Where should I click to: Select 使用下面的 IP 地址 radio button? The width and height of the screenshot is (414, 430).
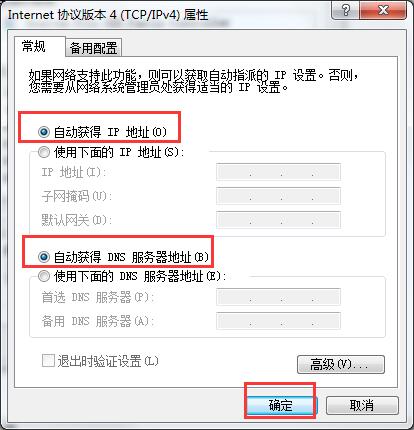pos(44,152)
